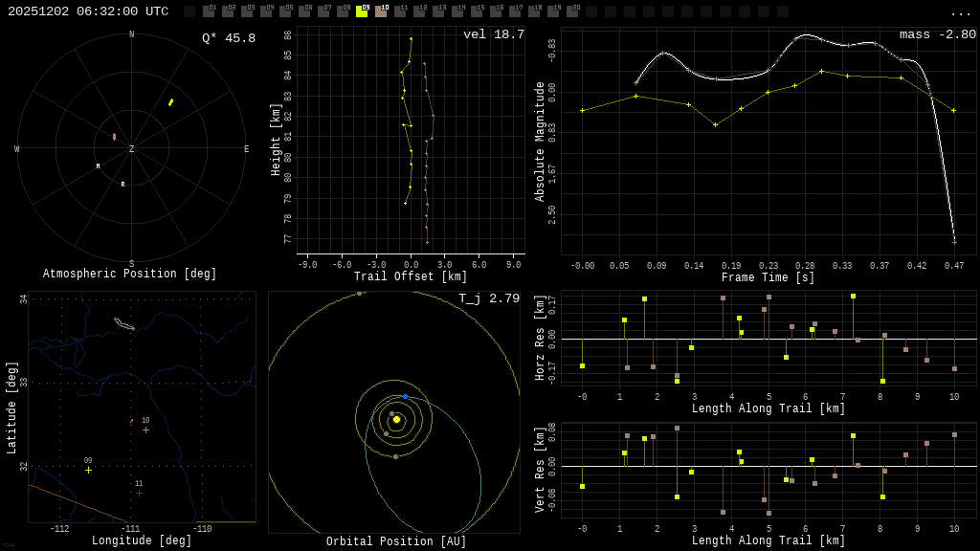This screenshot has height=551, width=980.
Task: Select the yellow station 09 square
Action: click(x=362, y=11)
